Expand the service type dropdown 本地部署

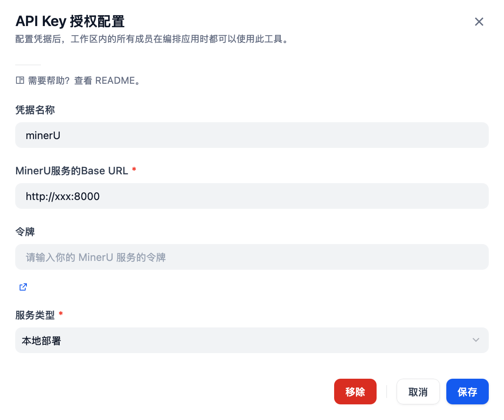pos(252,340)
